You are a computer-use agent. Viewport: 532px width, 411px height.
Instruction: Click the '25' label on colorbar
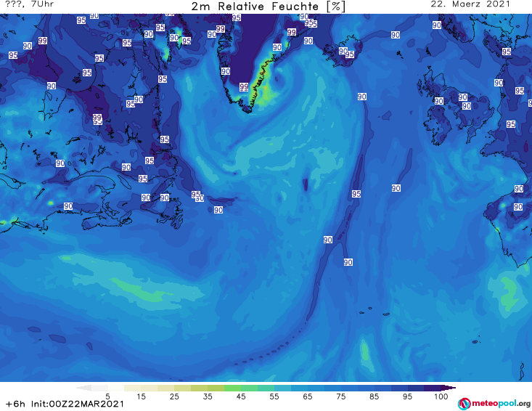(174, 396)
